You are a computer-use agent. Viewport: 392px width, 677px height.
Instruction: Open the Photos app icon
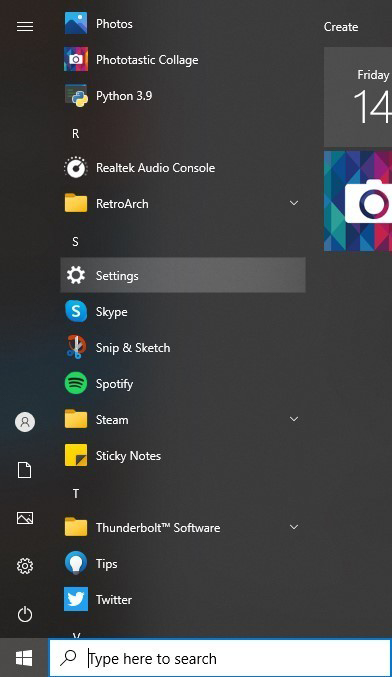click(x=76, y=23)
